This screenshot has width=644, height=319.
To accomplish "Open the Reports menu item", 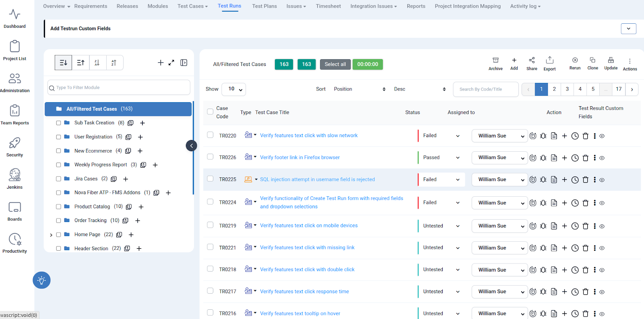I will click(416, 6).
